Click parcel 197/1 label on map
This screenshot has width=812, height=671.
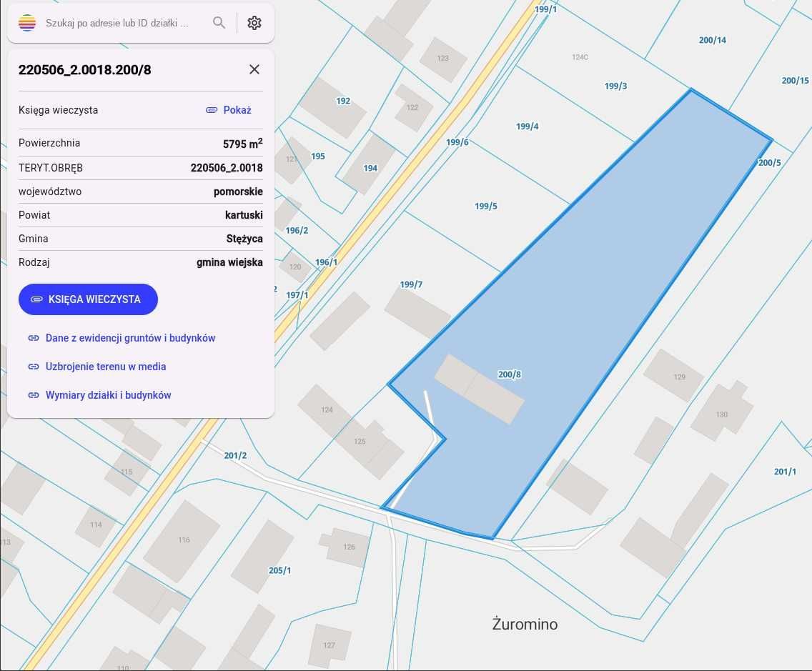click(297, 295)
